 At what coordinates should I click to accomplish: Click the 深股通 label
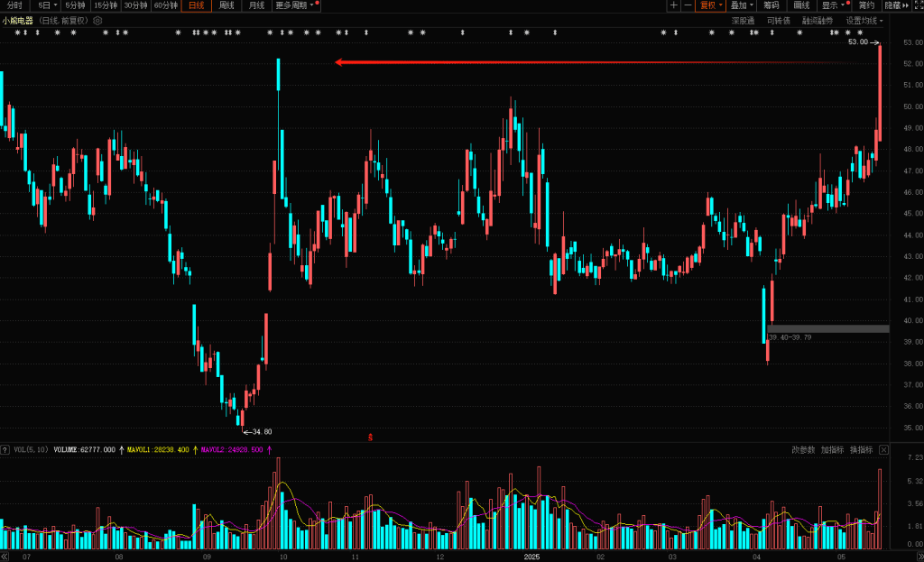point(744,21)
